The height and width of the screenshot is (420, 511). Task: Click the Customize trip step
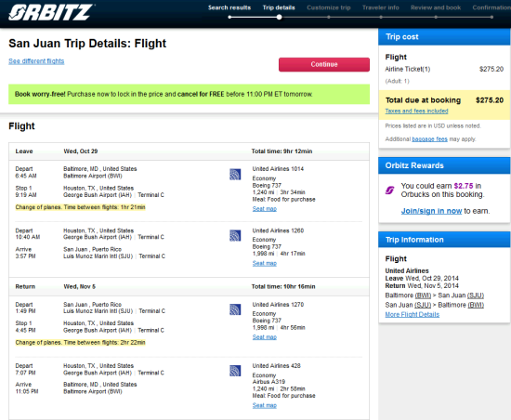329,7
